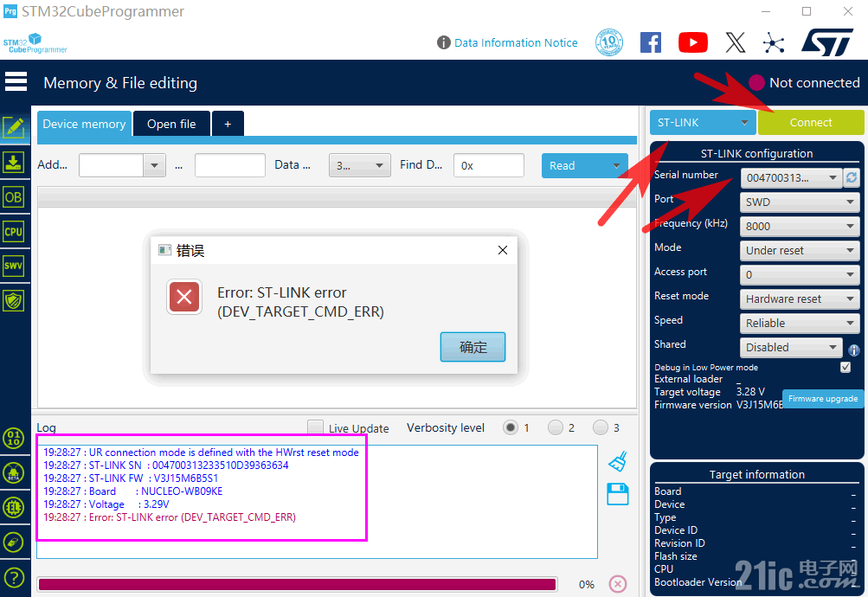This screenshot has height=597, width=868.
Task: Open the 0110 binary sidebar icon
Action: [x=14, y=438]
